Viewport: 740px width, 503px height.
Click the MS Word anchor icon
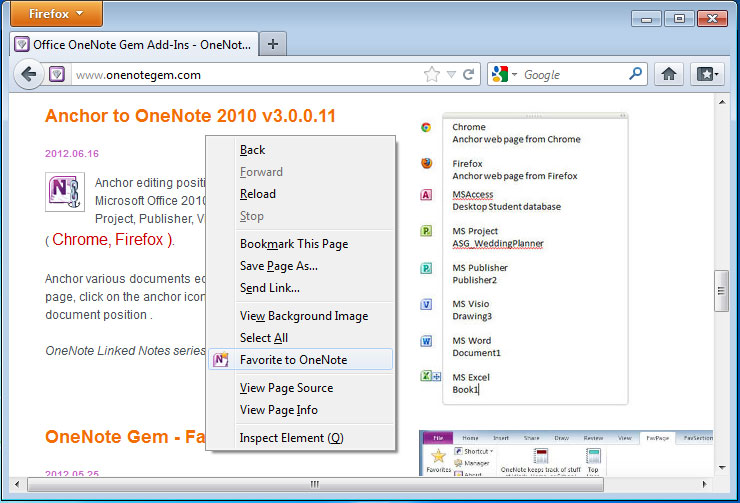click(426, 341)
